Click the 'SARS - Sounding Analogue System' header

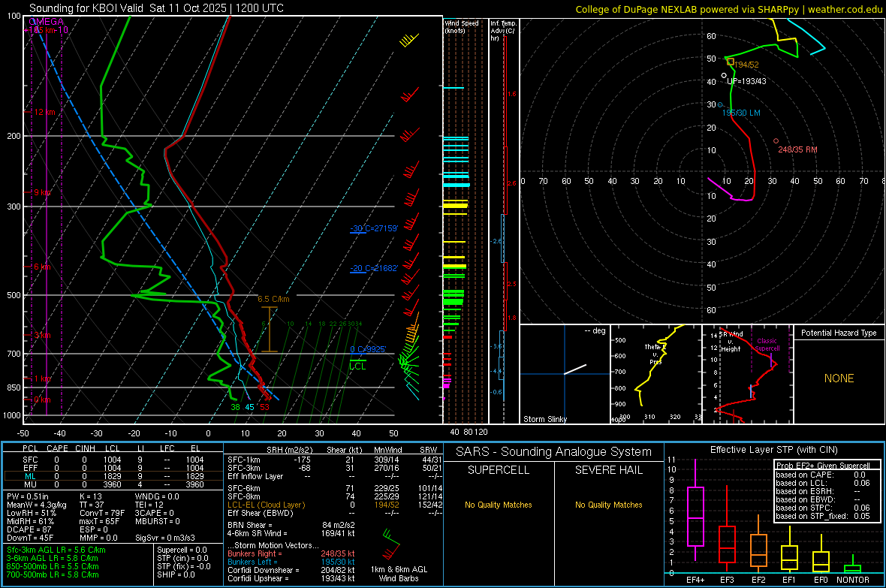point(554,452)
